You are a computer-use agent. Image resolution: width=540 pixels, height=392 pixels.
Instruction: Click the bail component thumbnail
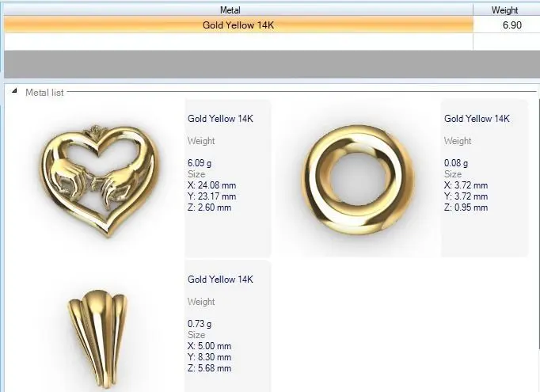click(97, 339)
